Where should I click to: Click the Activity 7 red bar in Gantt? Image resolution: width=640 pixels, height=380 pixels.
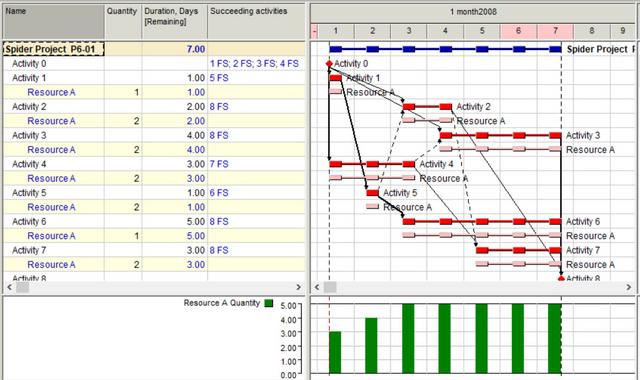519,250
